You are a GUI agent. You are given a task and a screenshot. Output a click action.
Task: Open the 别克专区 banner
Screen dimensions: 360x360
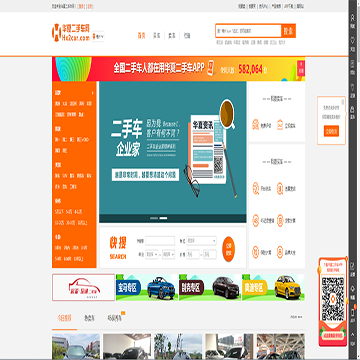click(x=210, y=287)
